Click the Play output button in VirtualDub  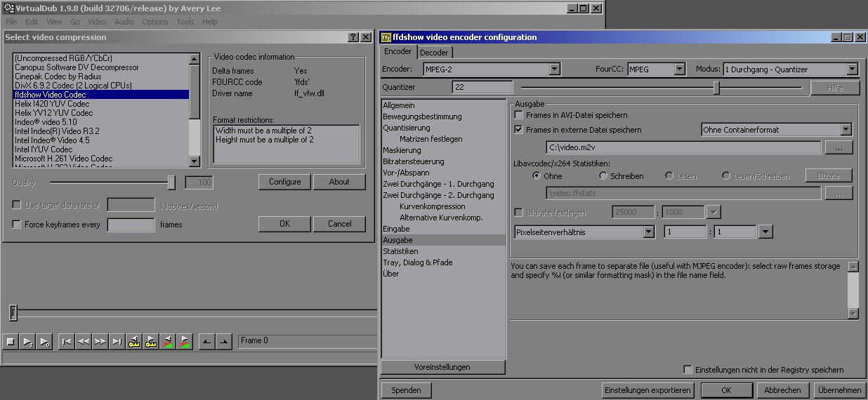[44, 342]
